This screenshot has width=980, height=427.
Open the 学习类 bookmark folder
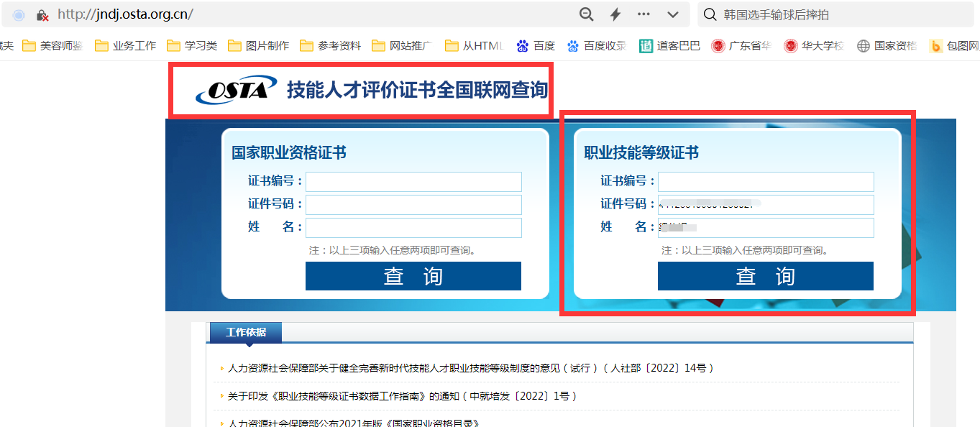coord(192,46)
